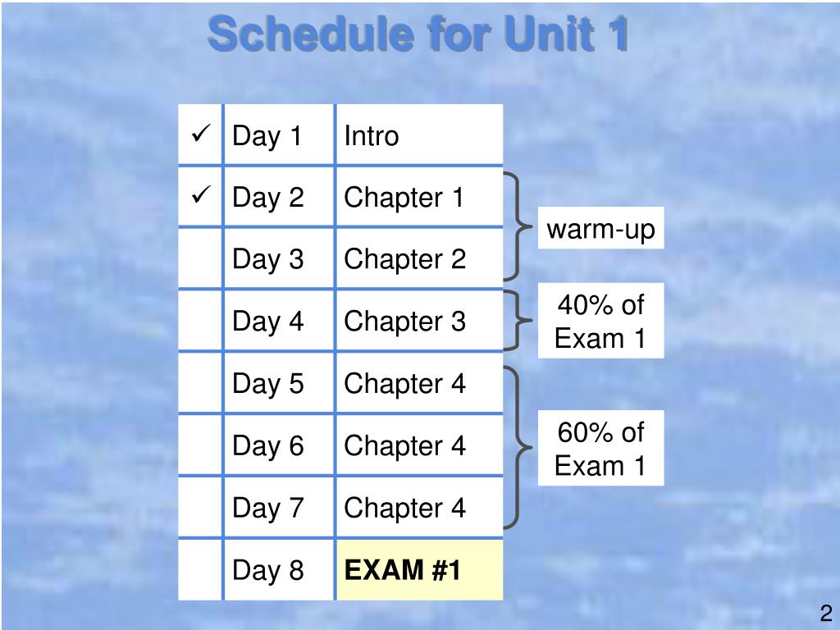Viewport: 840px width, 630px height.
Task: Click the Chapter 1 cell
Action: point(419,197)
